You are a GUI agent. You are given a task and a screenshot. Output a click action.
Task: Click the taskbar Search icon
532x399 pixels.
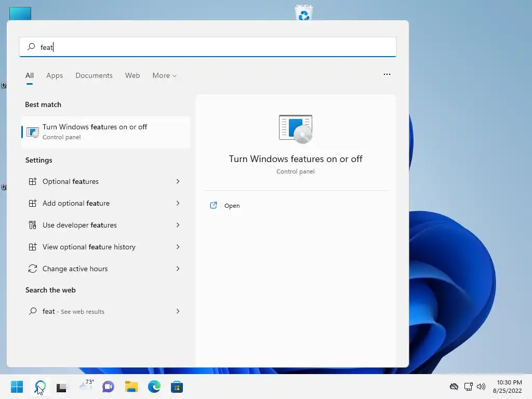(40, 387)
